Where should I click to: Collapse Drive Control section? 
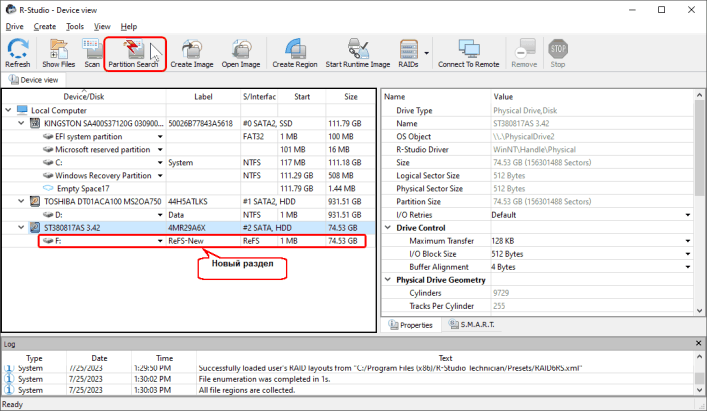[x=388, y=228]
